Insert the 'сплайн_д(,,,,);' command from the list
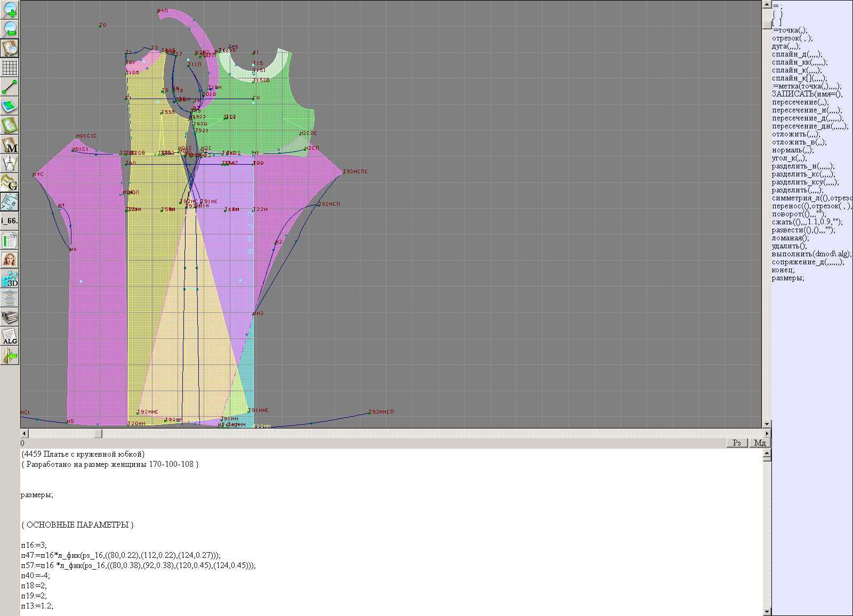This screenshot has width=853, height=616. click(x=797, y=54)
